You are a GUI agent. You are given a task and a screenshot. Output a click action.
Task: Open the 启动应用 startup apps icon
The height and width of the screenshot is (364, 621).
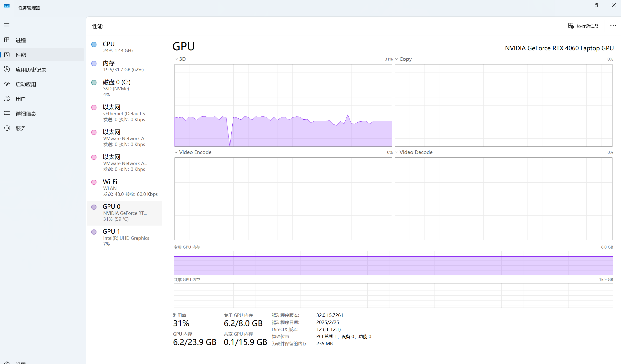point(7,84)
